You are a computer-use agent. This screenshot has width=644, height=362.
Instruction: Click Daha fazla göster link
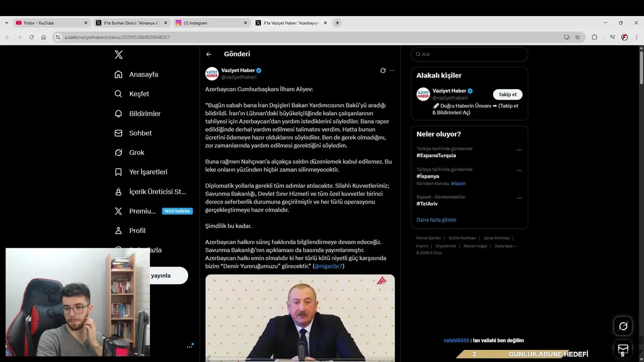coord(437,220)
